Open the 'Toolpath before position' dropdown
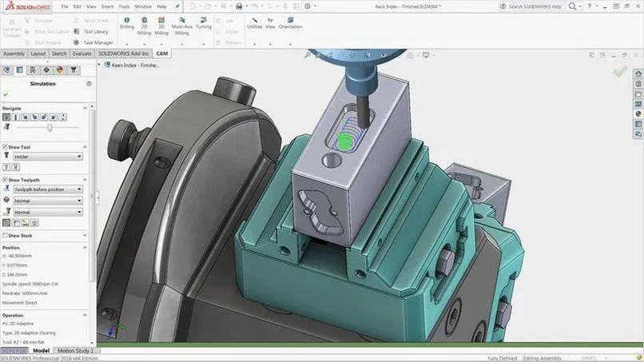The image size is (644, 362). point(47,189)
